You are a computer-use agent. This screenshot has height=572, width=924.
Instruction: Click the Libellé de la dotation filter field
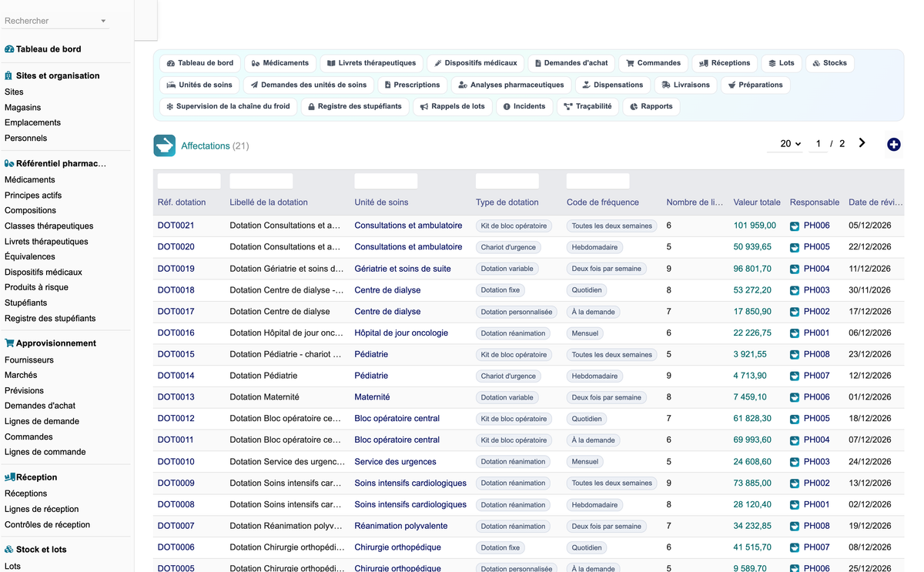[261, 182]
